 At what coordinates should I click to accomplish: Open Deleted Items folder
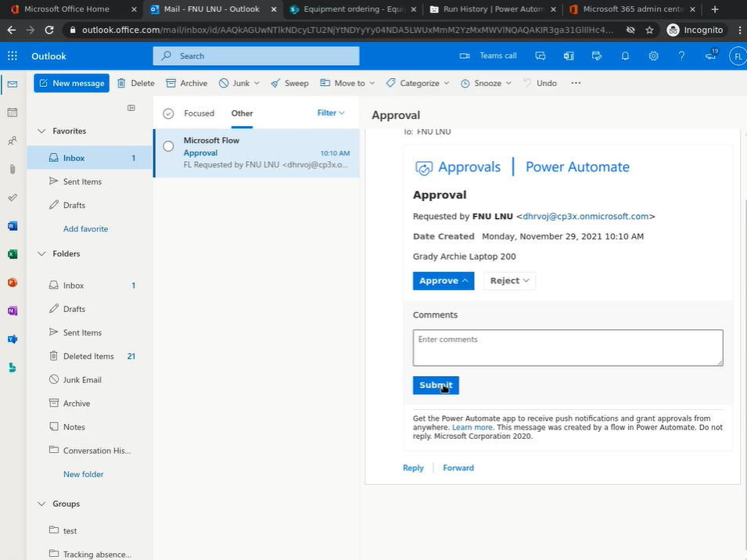90,356
